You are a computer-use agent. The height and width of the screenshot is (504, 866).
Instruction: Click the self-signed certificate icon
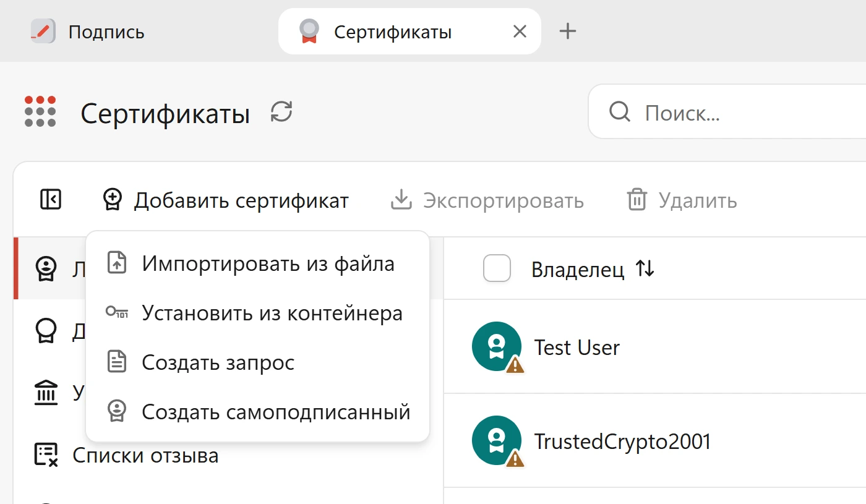117,411
